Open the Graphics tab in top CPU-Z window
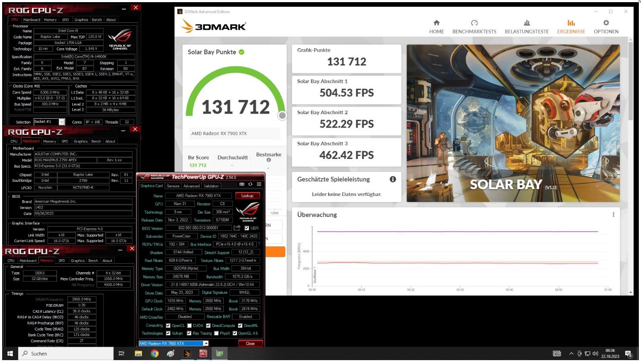The height and width of the screenshot is (364, 641). [x=81, y=20]
